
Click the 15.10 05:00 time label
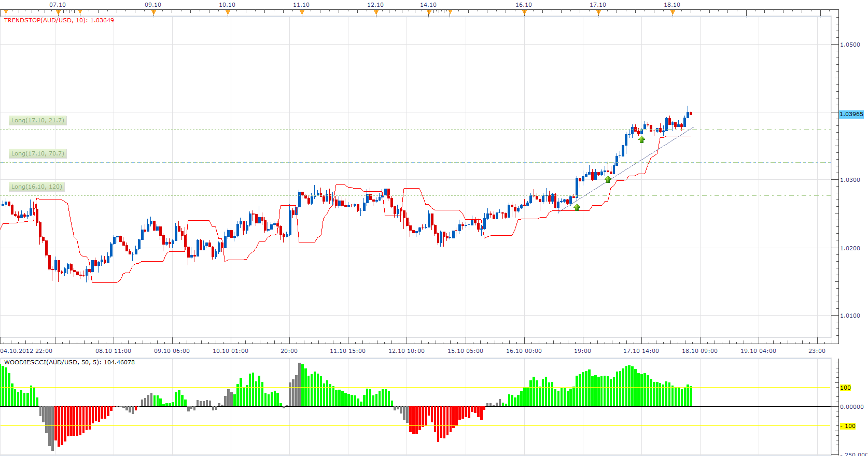(465, 351)
